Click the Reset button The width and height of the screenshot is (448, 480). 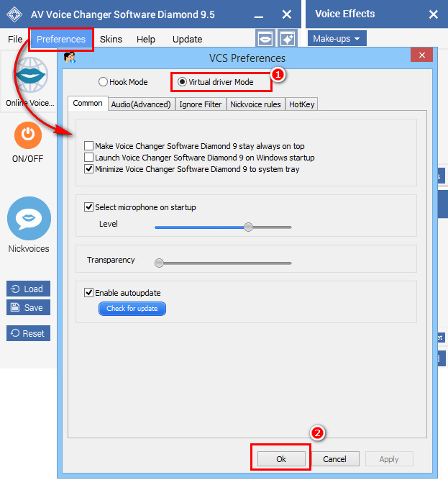click(28, 333)
